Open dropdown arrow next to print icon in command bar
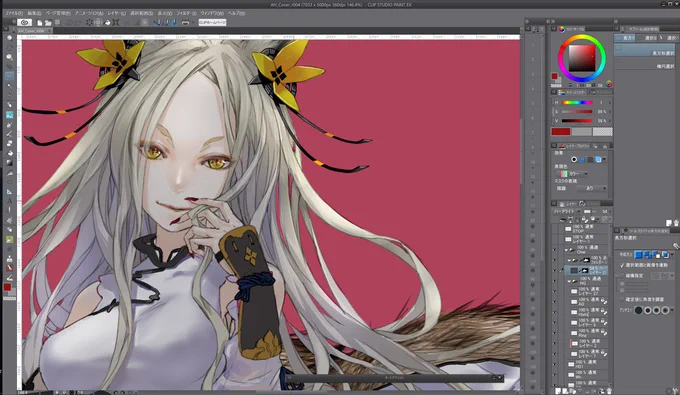 [193, 23]
